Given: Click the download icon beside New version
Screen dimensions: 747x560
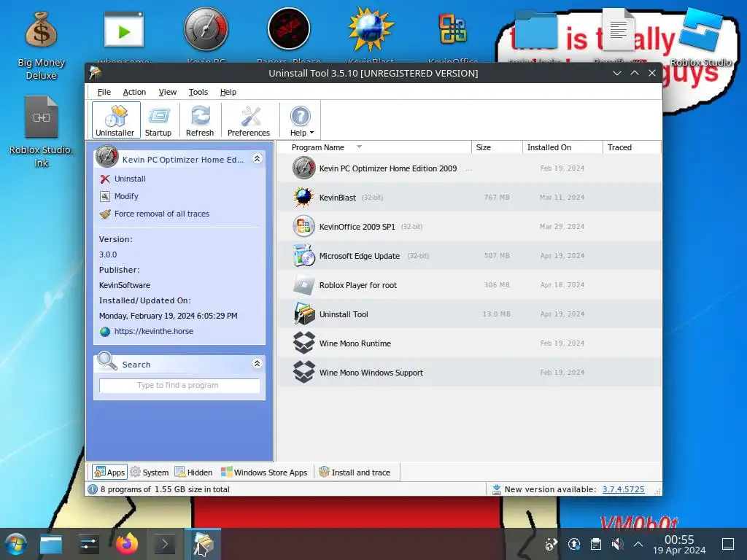Looking at the screenshot, I should [x=496, y=489].
